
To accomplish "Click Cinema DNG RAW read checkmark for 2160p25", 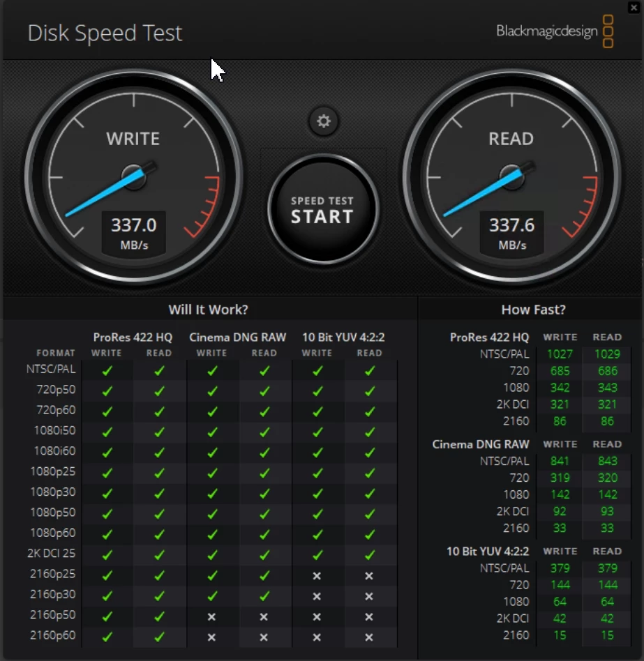I will coord(264,575).
